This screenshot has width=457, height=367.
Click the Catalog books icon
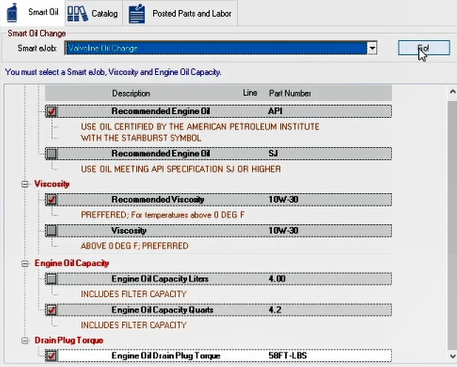click(x=77, y=13)
